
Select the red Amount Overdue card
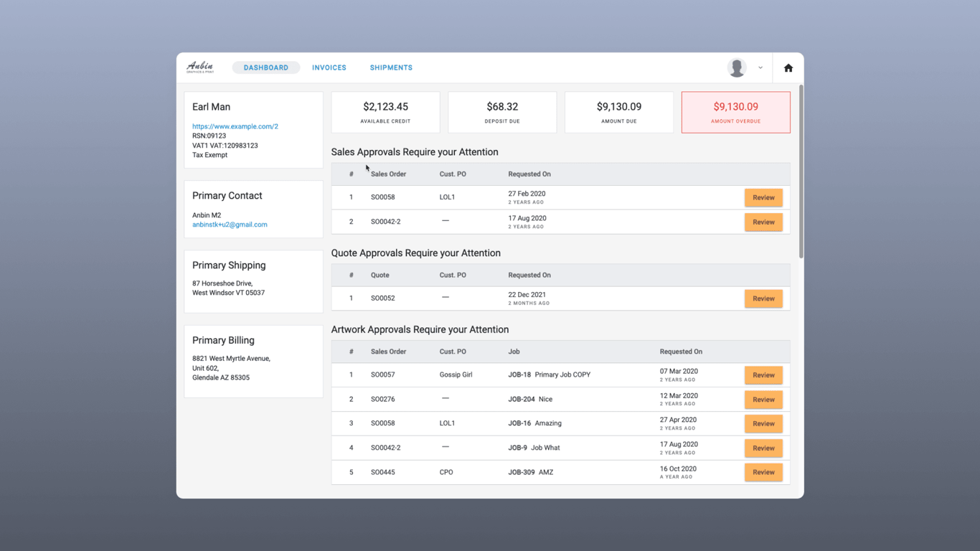[x=736, y=112]
